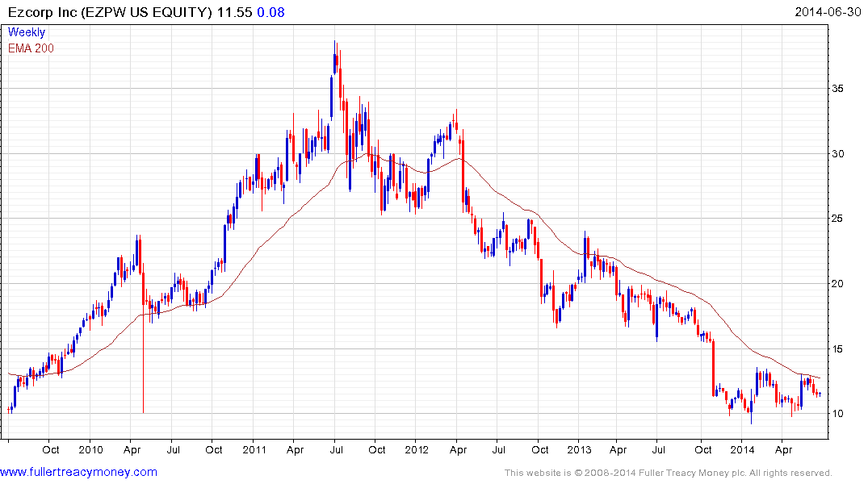Click the 2010 year axis label
Viewport: 868px width, 484px height.
tap(90, 449)
